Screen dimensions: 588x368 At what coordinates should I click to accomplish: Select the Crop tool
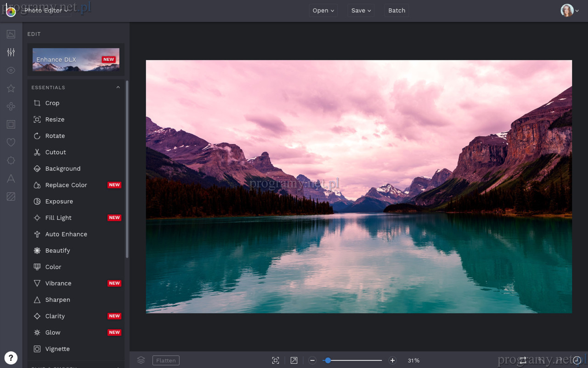[x=52, y=103]
